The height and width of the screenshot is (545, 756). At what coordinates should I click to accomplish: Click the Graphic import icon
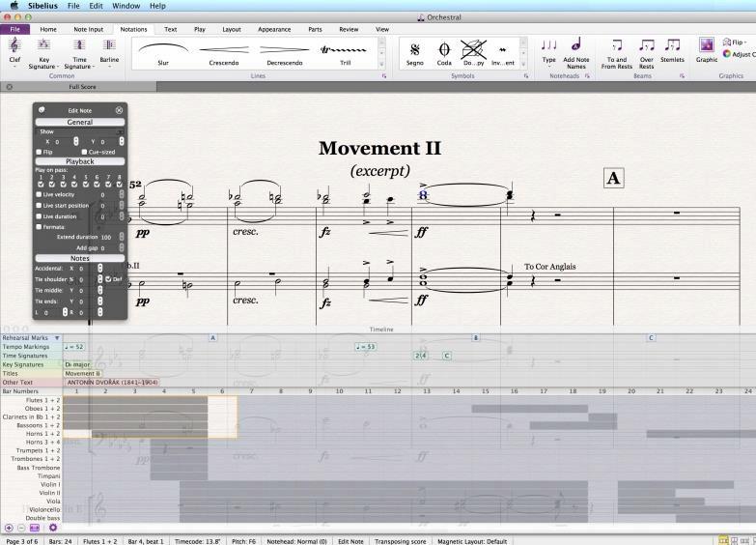pyautogui.click(x=707, y=50)
